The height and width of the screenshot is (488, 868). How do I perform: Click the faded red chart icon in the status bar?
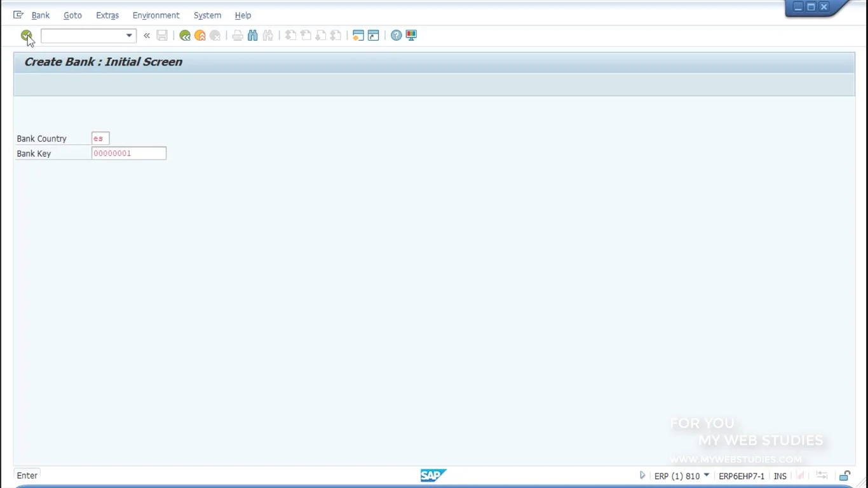(x=801, y=475)
